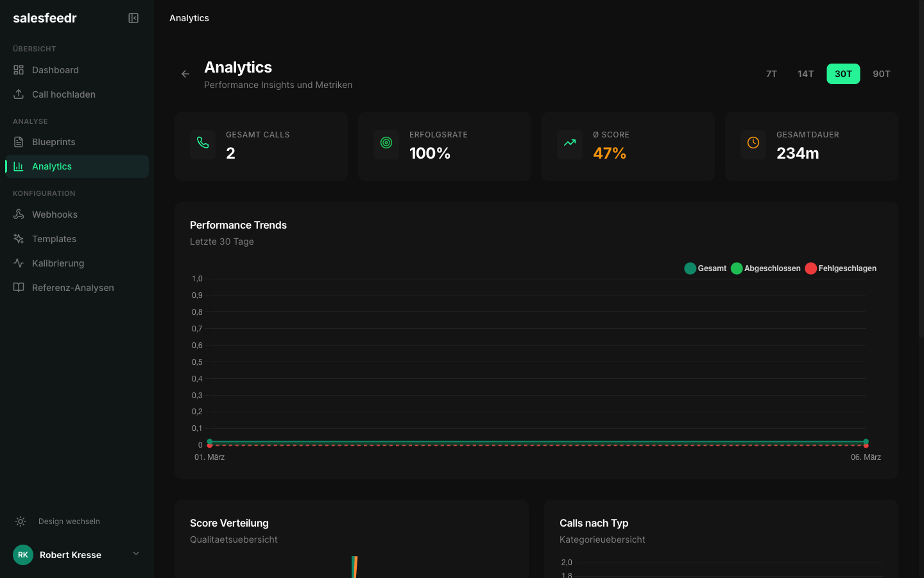Hide the Abgeschlossen series in the legend
This screenshot has height=578, width=924.
(x=766, y=268)
